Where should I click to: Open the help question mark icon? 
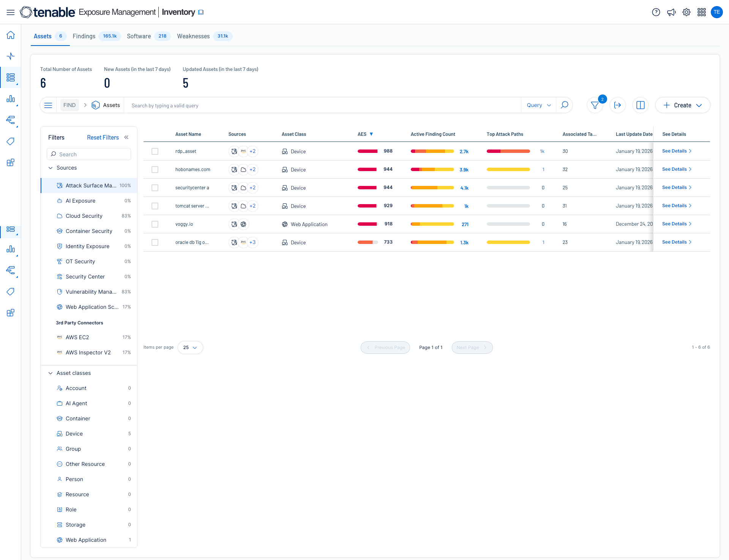click(656, 12)
